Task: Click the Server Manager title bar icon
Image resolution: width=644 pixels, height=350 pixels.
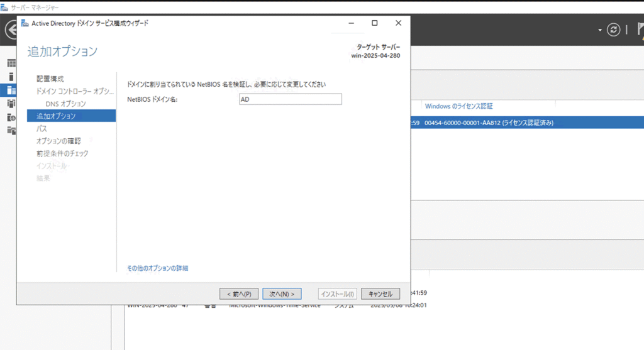Action: point(4,8)
